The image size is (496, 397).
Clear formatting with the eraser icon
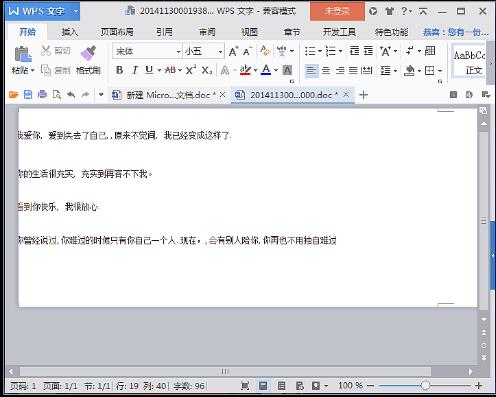tap(265, 51)
